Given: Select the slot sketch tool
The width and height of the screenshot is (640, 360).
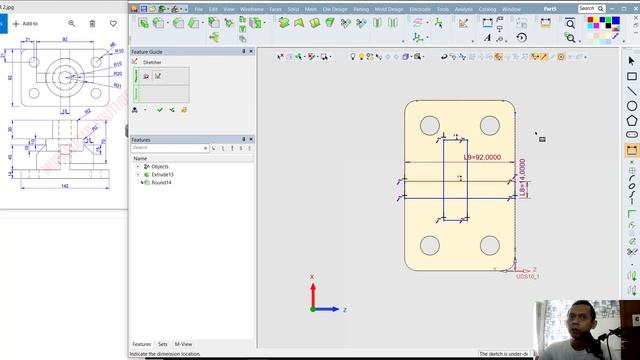Looking at the screenshot, I should (631, 134).
